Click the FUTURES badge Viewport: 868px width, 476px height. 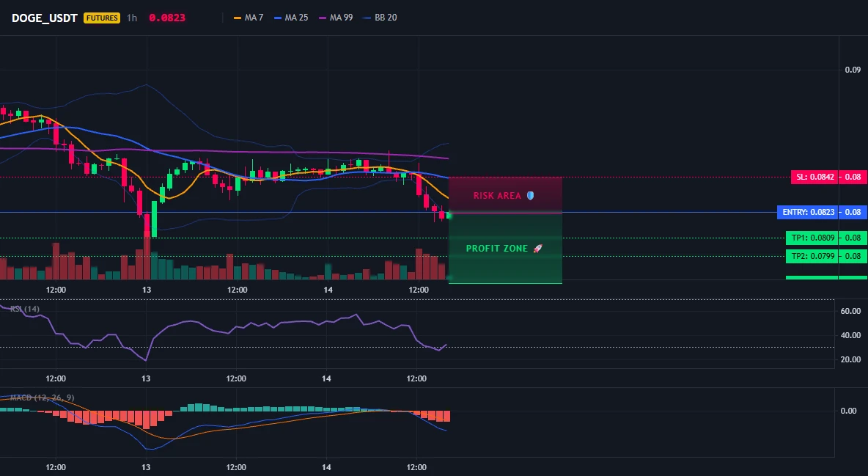point(102,18)
